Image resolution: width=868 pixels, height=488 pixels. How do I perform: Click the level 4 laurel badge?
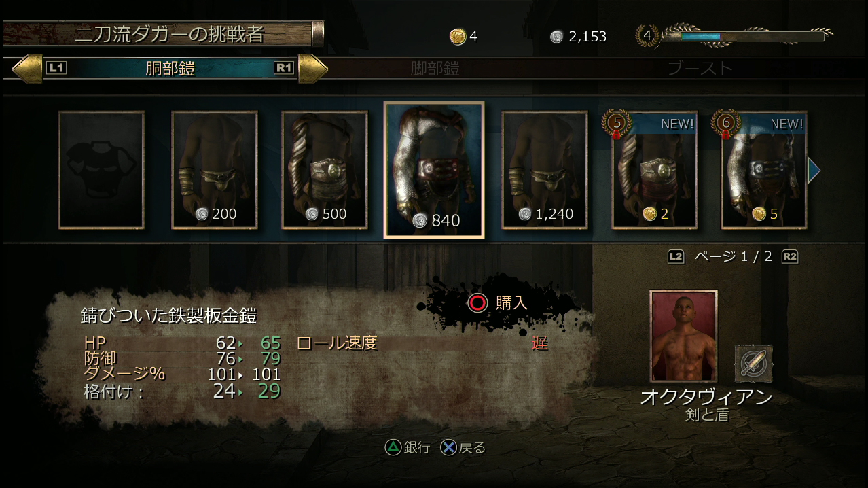(x=647, y=35)
